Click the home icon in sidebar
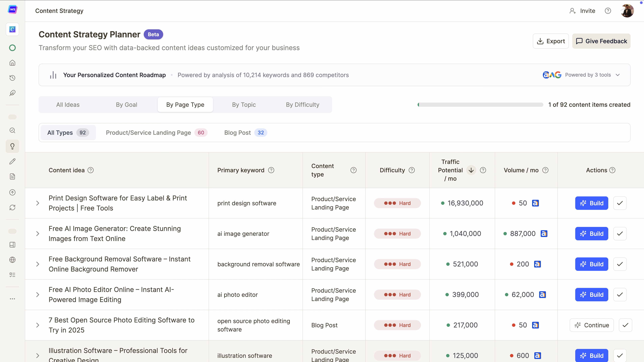 point(12,63)
